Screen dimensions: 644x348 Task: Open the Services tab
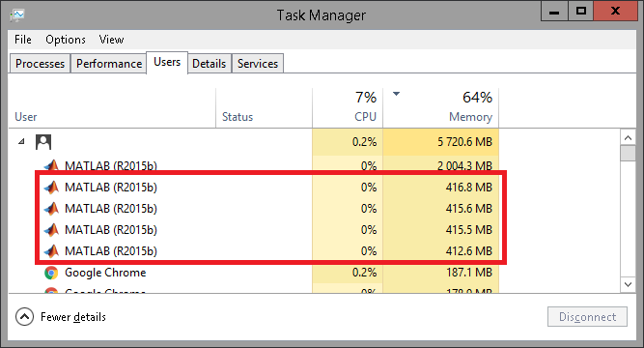258,64
